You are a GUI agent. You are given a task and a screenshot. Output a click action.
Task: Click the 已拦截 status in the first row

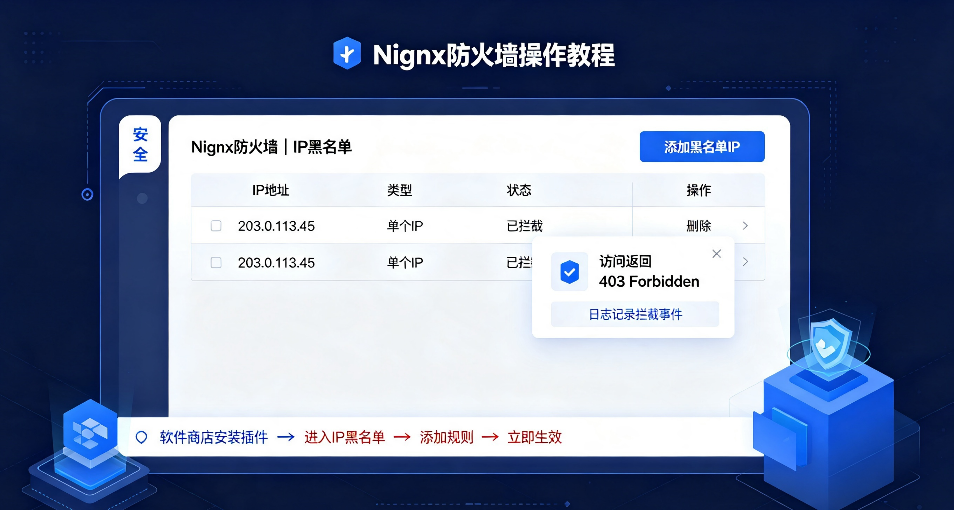point(524,226)
